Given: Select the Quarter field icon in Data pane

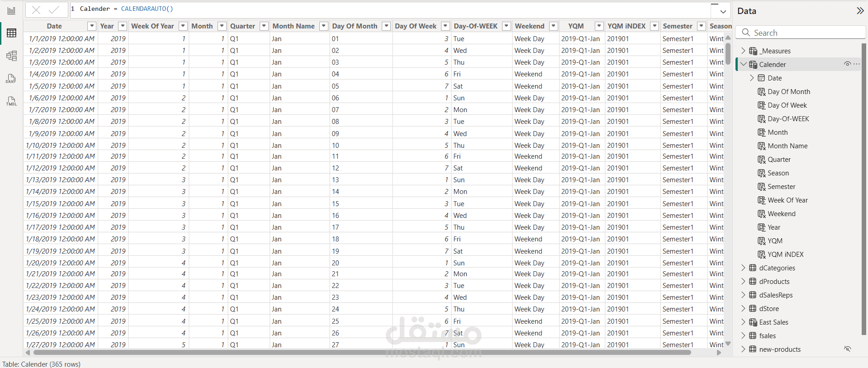Looking at the screenshot, I should coord(762,160).
